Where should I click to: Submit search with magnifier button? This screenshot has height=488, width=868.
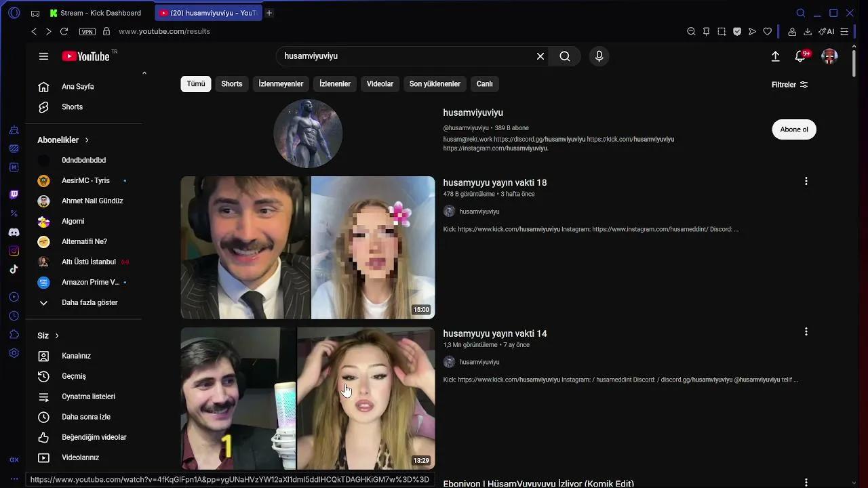(x=565, y=56)
